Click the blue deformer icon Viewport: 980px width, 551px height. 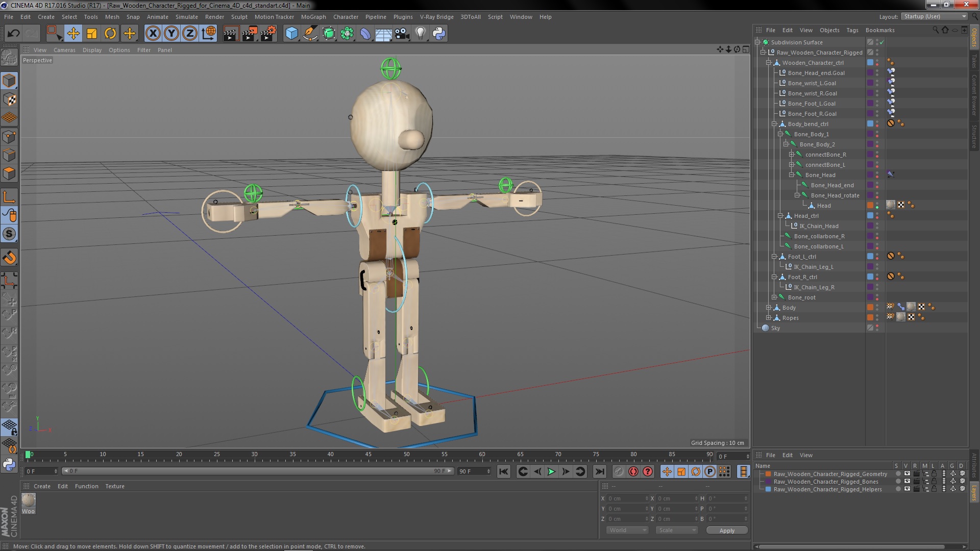[x=365, y=34]
